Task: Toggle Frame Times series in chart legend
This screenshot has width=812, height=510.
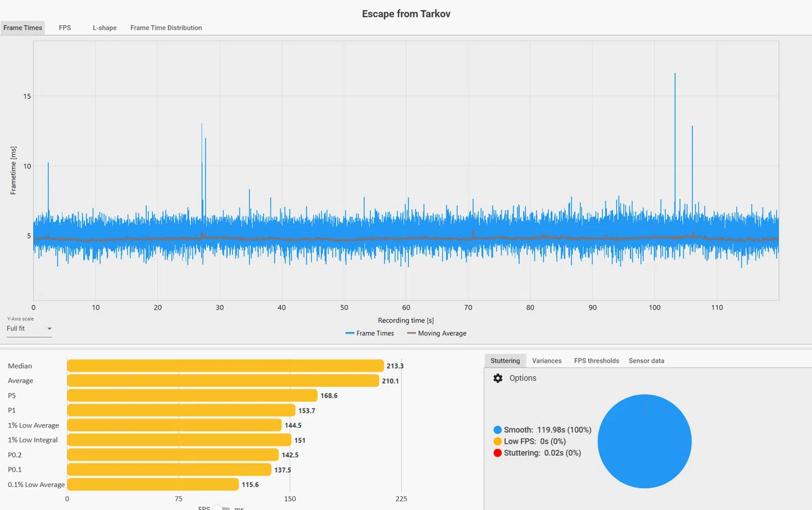Action: tap(369, 333)
